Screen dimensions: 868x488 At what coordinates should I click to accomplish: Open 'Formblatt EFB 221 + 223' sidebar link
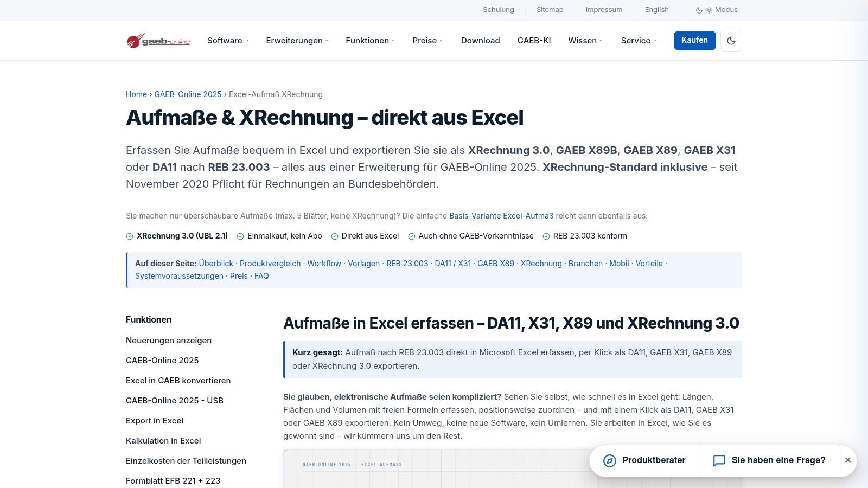click(x=173, y=481)
